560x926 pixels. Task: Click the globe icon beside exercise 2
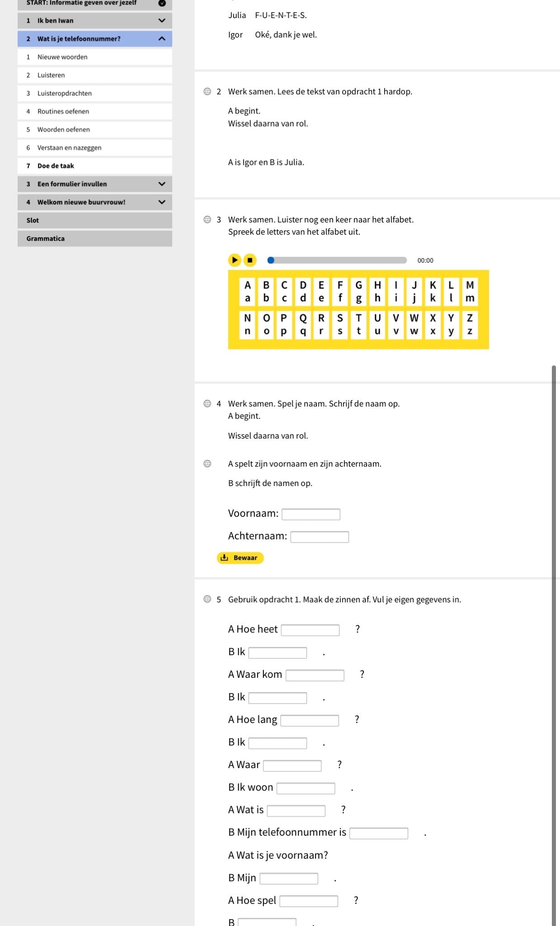pyautogui.click(x=207, y=91)
